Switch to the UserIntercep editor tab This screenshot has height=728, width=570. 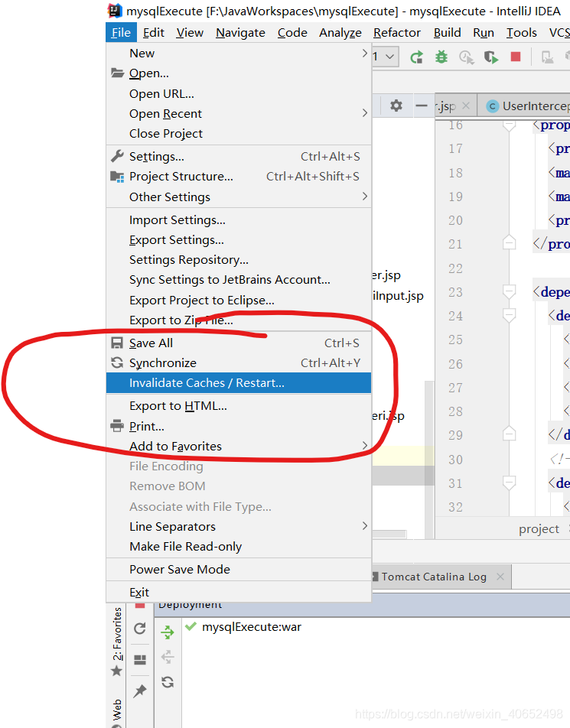(x=526, y=106)
